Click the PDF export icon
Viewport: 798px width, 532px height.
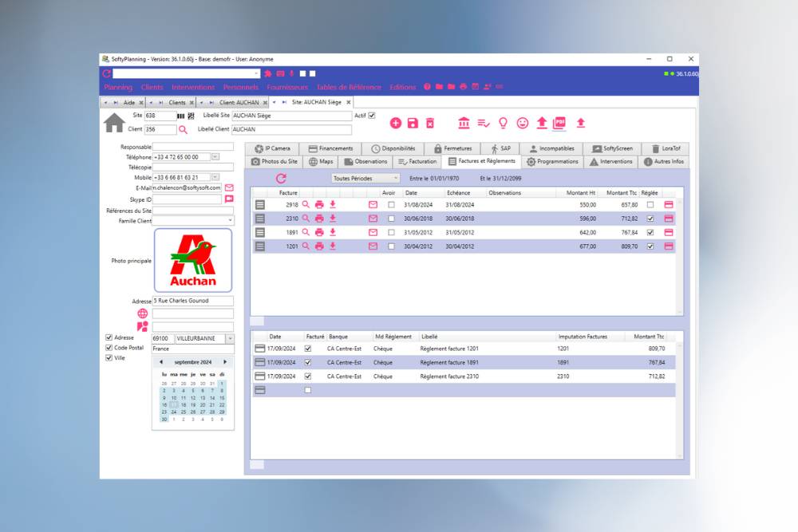559,123
